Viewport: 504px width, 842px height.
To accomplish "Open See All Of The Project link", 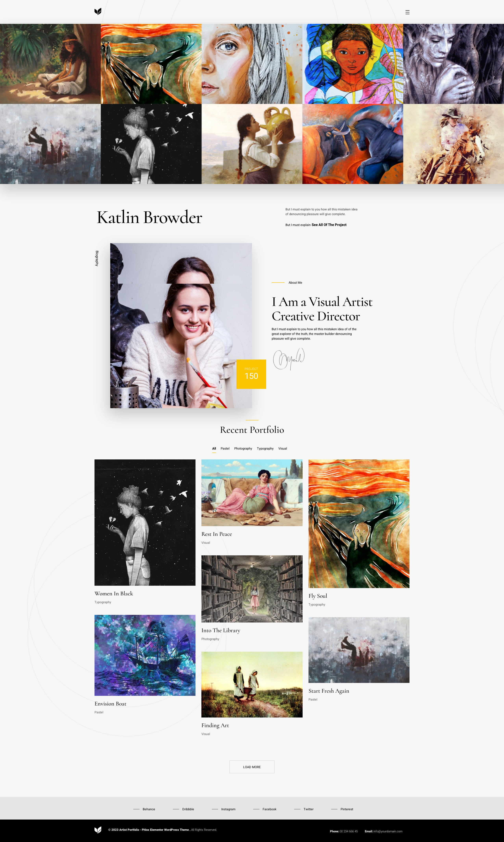I will [x=329, y=225].
